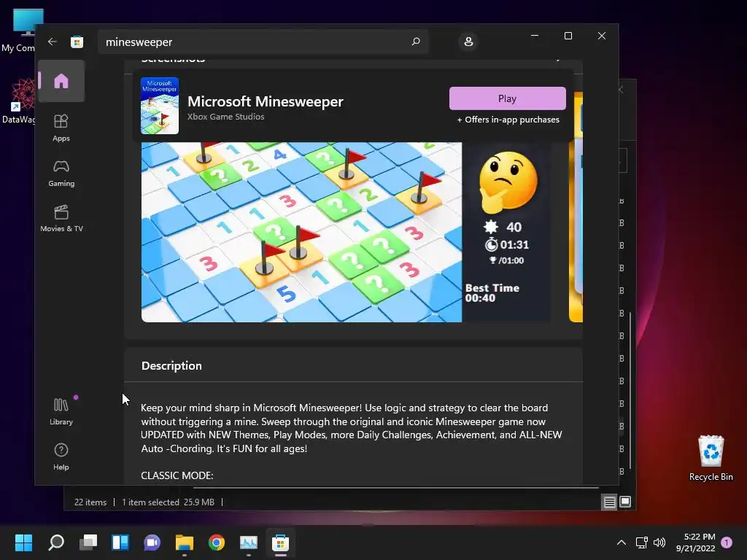Open the Home section in sidebar
This screenshot has width=747, height=560.
pos(61,81)
